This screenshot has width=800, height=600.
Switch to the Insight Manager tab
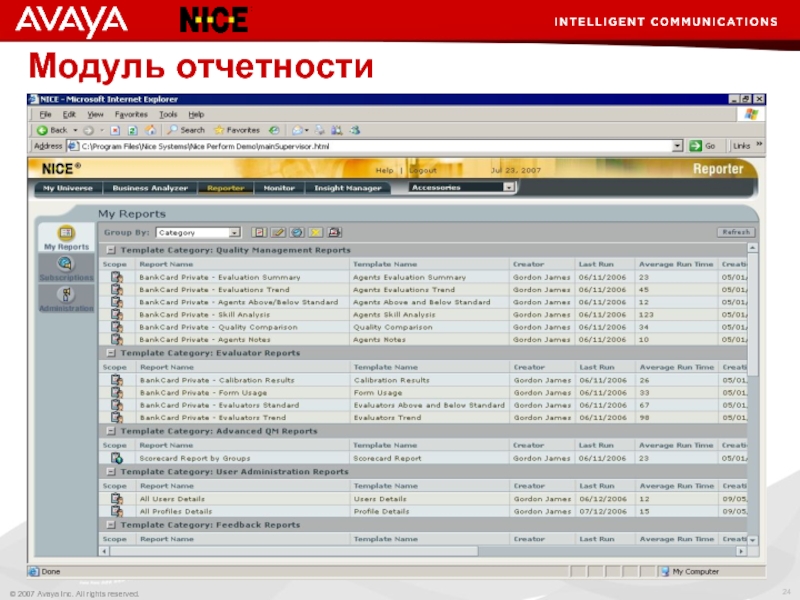tap(348, 187)
